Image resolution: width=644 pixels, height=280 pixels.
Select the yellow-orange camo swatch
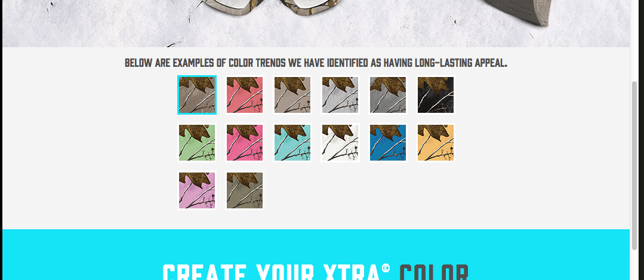coord(436,143)
